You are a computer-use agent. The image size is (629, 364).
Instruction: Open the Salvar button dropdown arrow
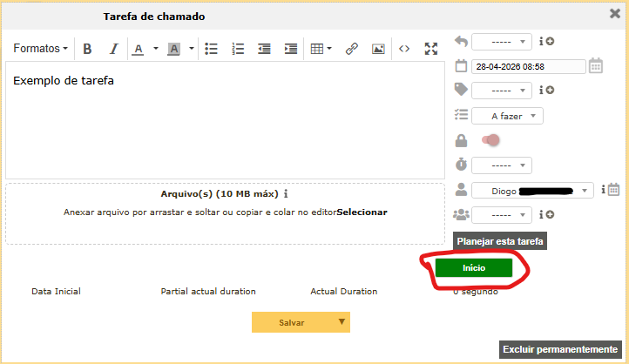click(x=342, y=322)
